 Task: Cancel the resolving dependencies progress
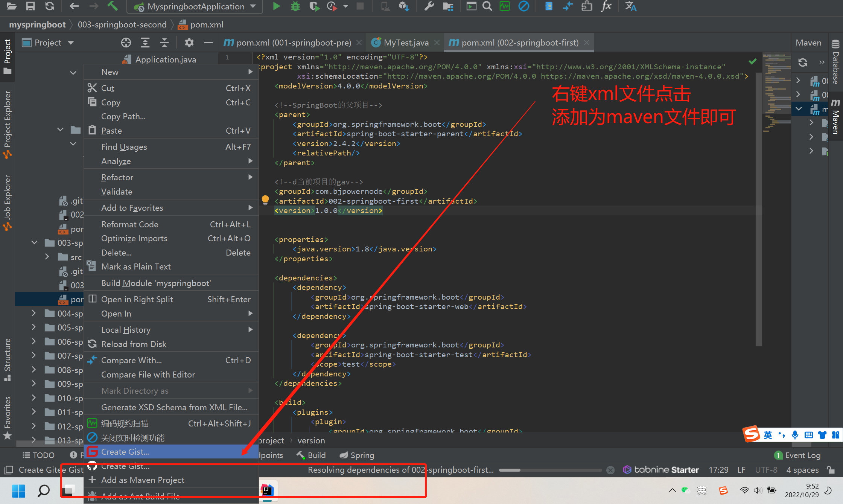[x=610, y=470]
